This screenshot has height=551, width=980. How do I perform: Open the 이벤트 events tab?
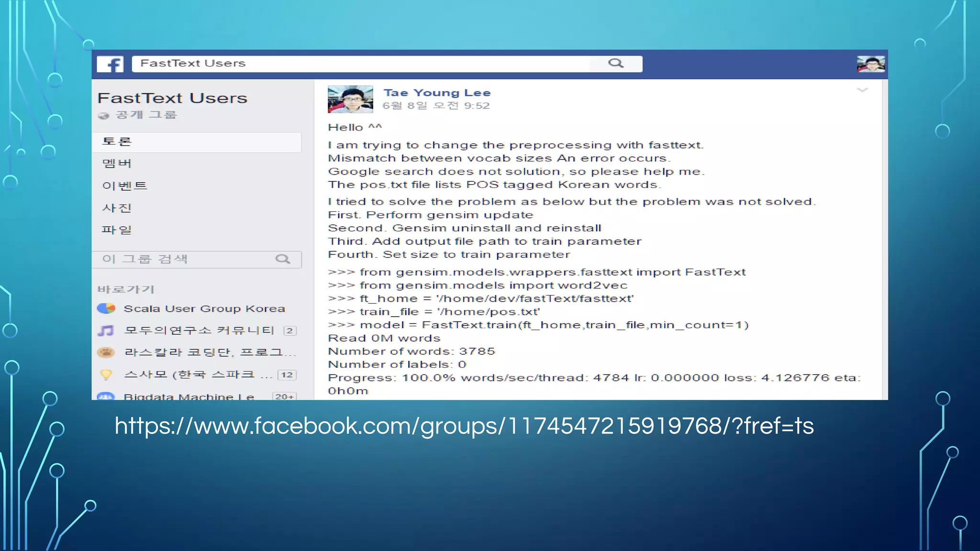point(124,186)
